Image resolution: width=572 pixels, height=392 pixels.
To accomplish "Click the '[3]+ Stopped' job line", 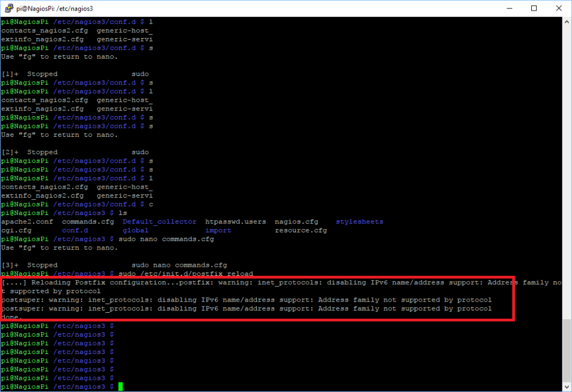I will pyautogui.click(x=114, y=265).
